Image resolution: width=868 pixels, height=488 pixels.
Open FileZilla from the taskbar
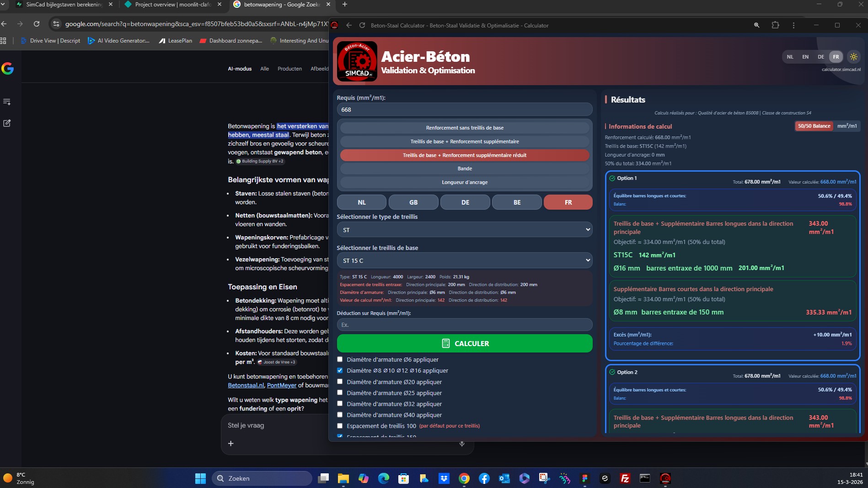(625, 478)
